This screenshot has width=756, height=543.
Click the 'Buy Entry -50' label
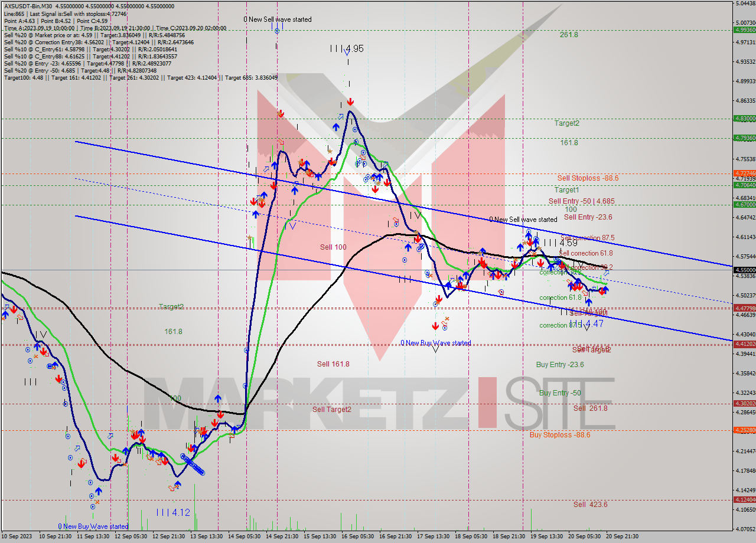(560, 393)
